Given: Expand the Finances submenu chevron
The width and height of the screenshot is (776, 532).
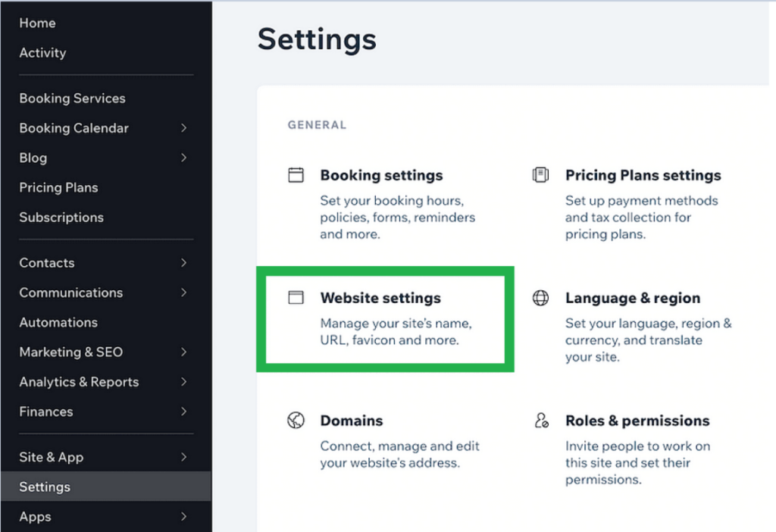Looking at the screenshot, I should (184, 412).
